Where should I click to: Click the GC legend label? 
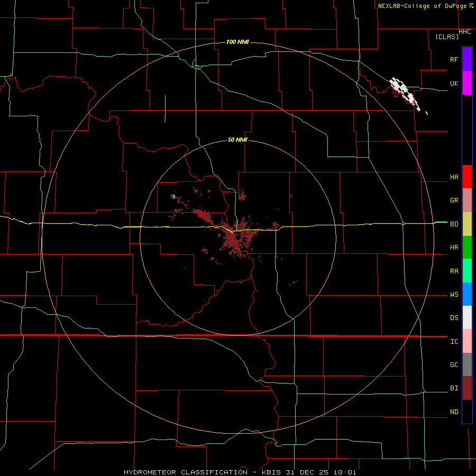(454, 365)
